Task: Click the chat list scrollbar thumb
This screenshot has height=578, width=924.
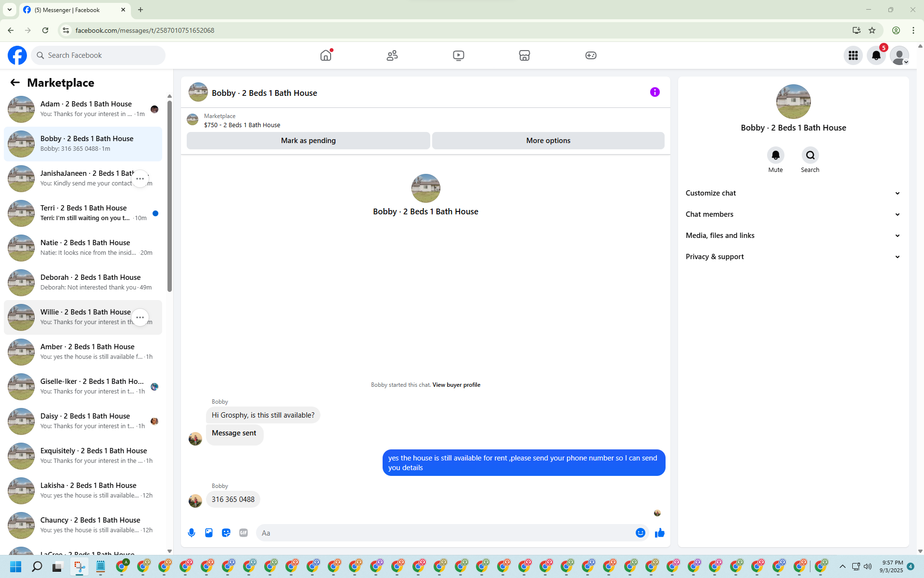Action: point(169,195)
